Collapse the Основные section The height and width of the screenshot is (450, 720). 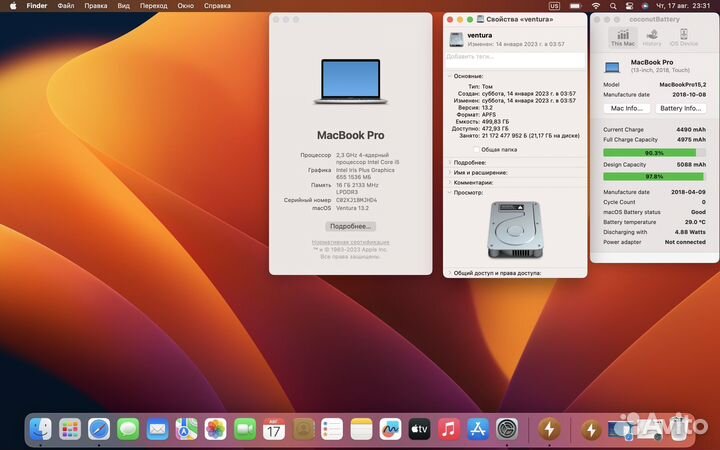(450, 76)
